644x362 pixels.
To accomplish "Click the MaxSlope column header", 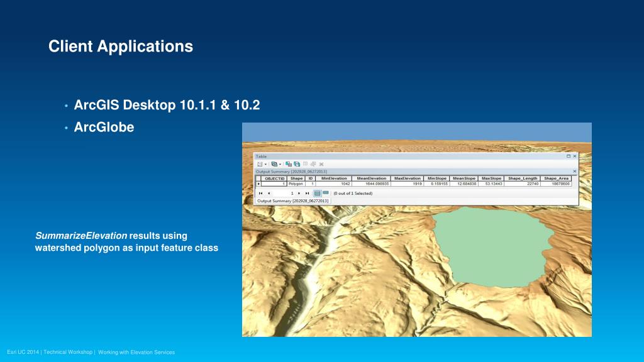I will click(x=491, y=178).
